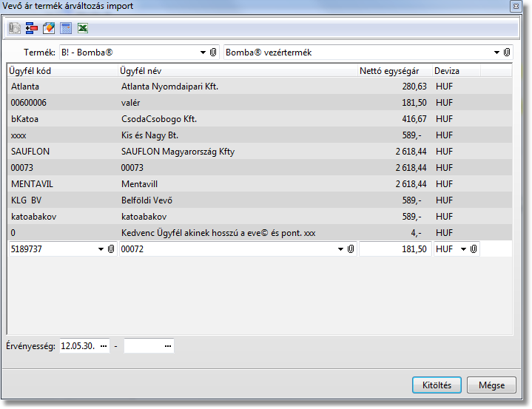Sort by Nettó egységár column header
Image resolution: width=532 pixels, height=409 pixels.
click(x=395, y=71)
